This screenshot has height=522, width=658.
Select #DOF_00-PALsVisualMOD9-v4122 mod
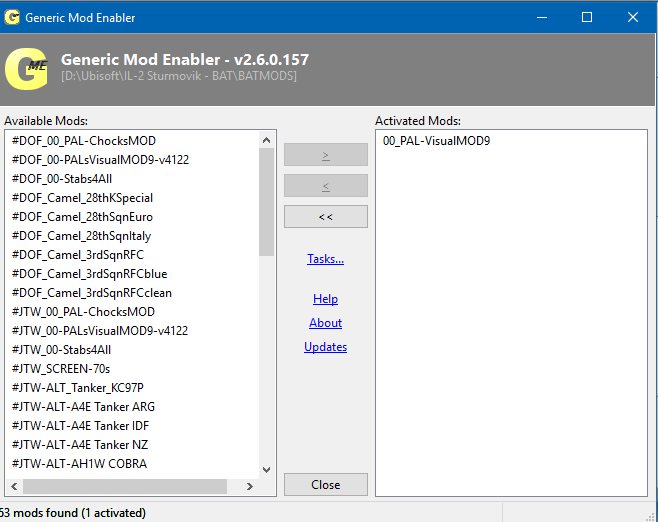(x=100, y=159)
